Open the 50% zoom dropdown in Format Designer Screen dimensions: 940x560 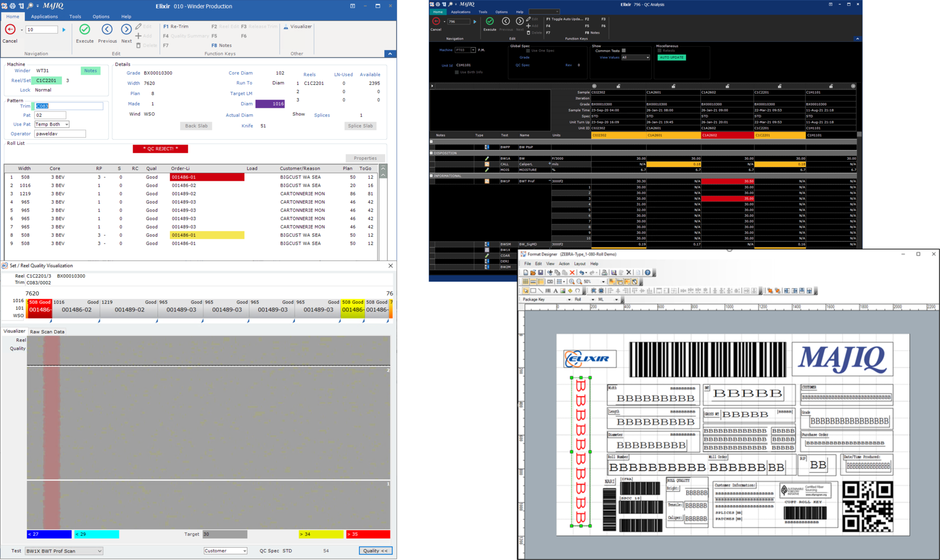(x=603, y=282)
